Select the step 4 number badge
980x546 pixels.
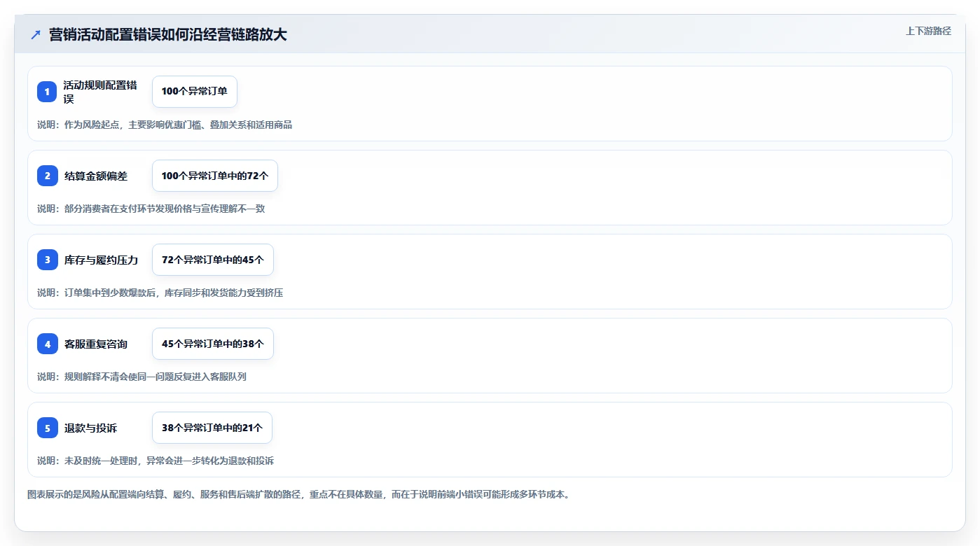[47, 344]
